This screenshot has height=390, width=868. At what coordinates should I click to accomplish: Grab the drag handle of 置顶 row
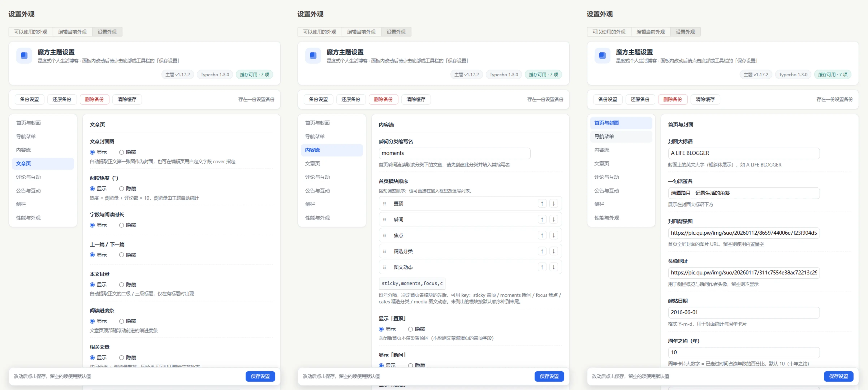pos(385,204)
